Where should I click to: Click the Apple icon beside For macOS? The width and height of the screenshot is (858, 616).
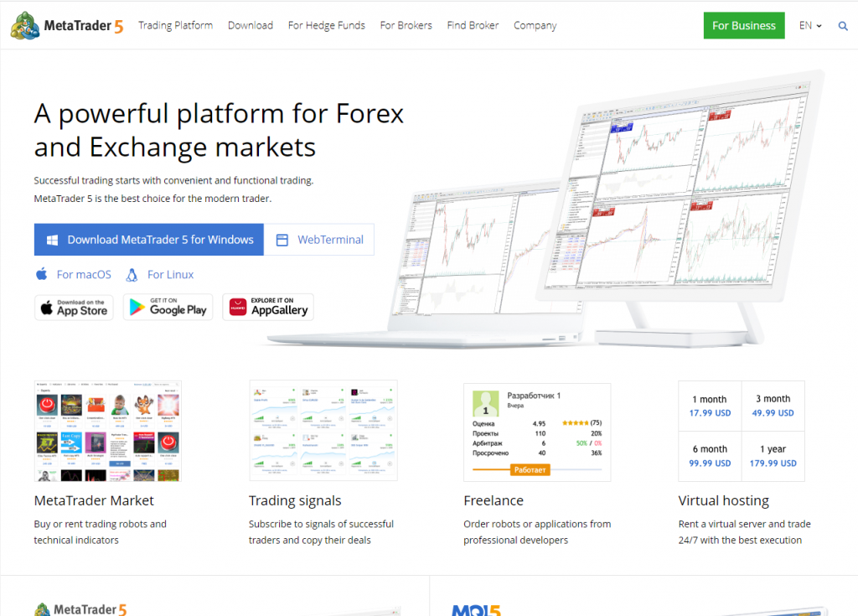coord(42,274)
